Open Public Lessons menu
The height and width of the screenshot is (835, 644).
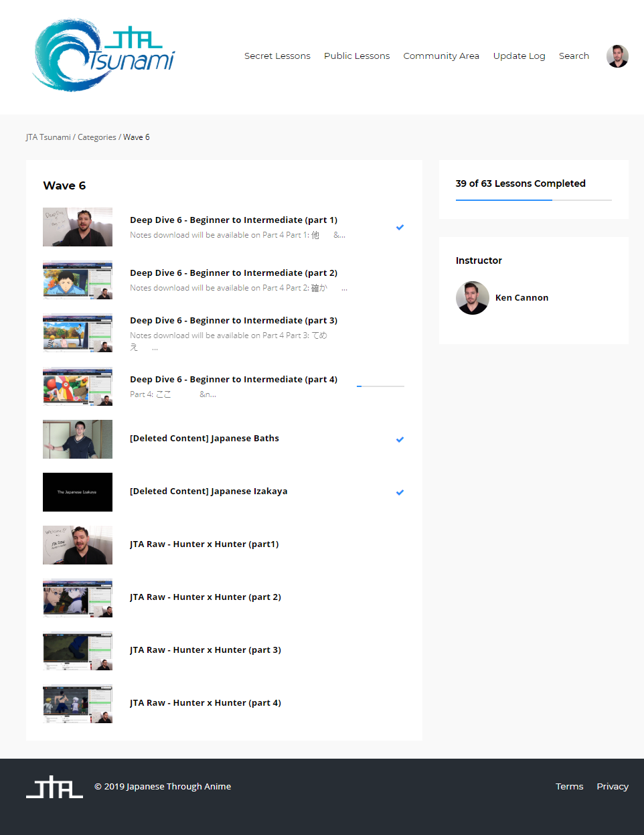coord(357,56)
